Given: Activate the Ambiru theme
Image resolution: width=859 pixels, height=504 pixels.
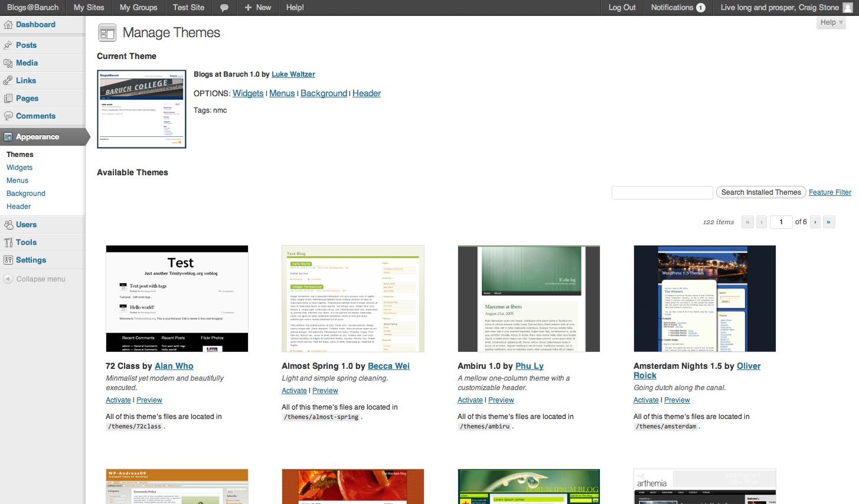Looking at the screenshot, I should [470, 400].
